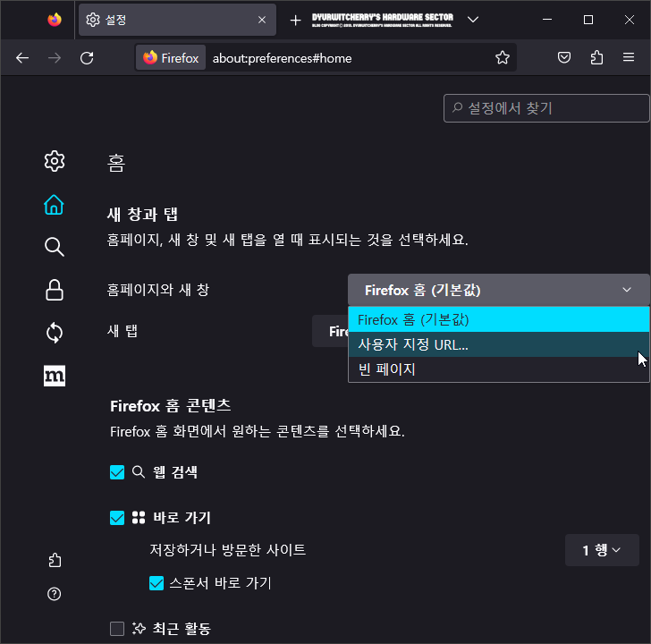
Task: Click the 새 창과 탭 heading
Action: click(142, 215)
